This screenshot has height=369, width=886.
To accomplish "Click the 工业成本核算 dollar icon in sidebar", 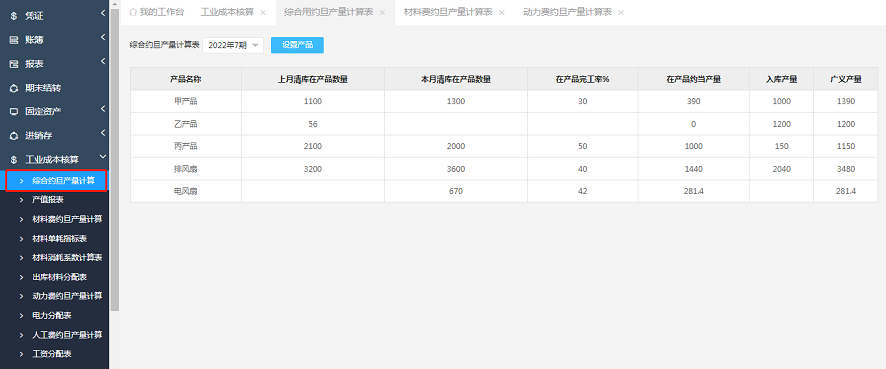I will 14,159.
